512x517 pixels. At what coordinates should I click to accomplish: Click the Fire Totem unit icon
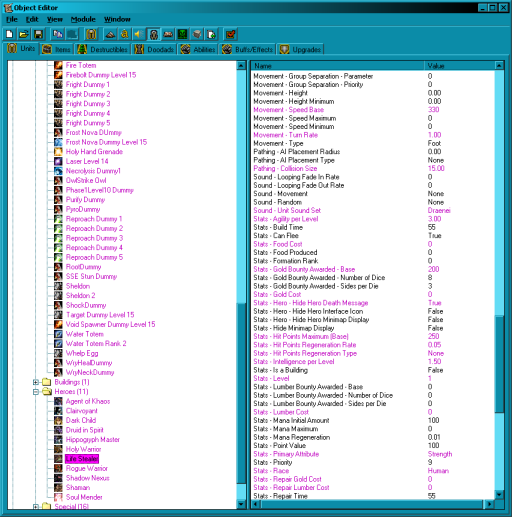point(58,65)
